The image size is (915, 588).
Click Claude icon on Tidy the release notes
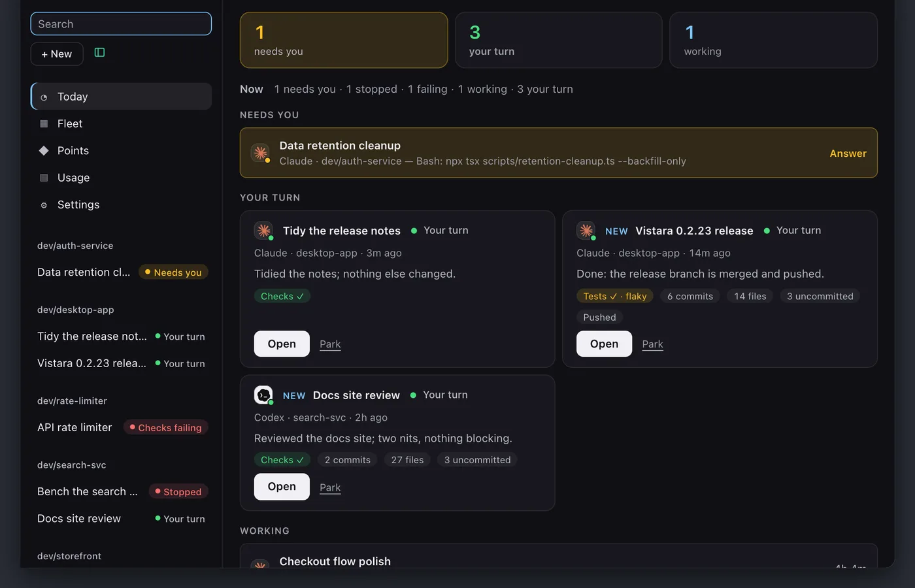tap(263, 231)
